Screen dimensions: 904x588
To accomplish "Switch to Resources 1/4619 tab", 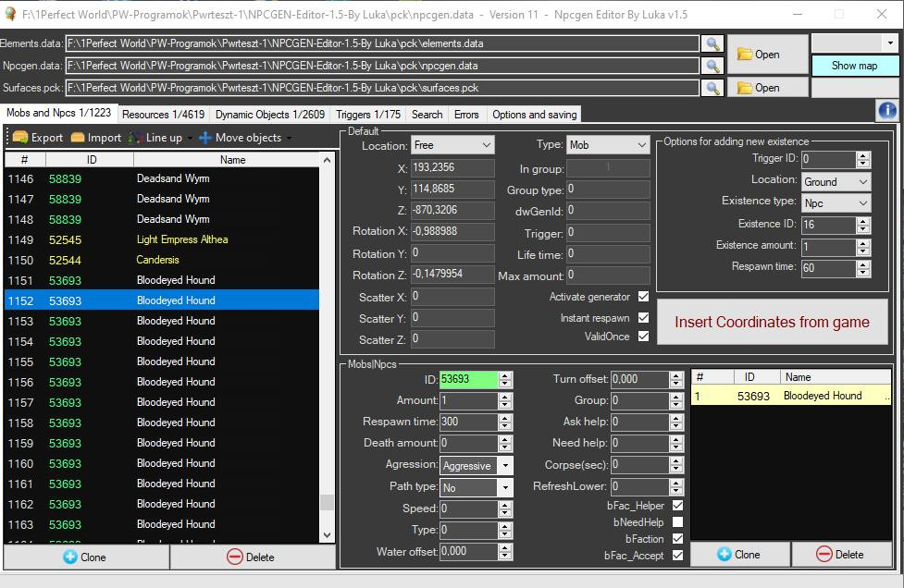I will [163, 115].
